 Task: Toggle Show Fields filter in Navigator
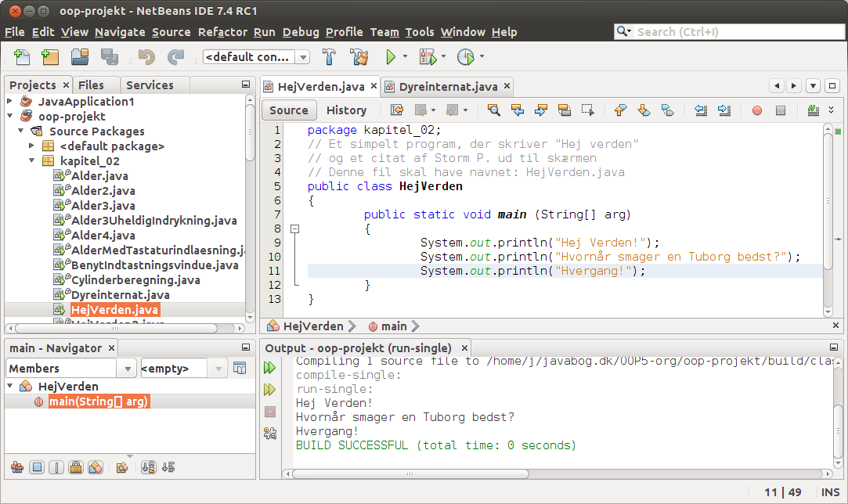pos(36,467)
